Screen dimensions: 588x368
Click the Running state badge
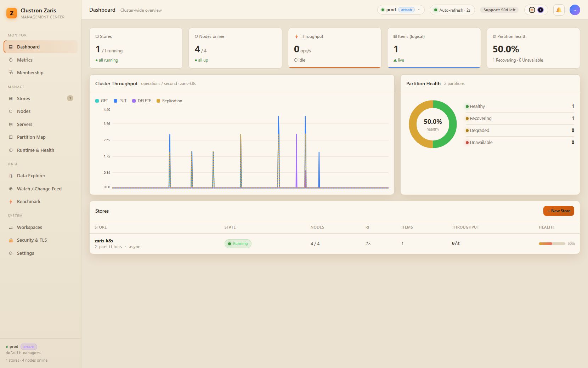click(238, 243)
